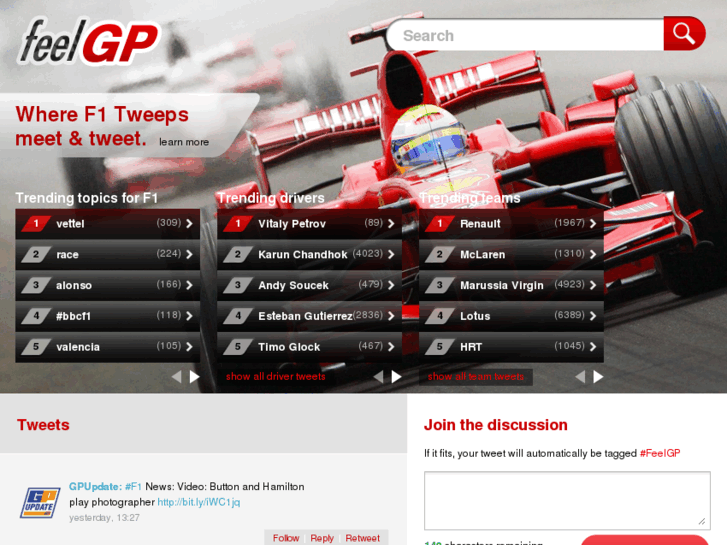The image size is (727, 545).
Task: Open the bit.ly/iWC1jq link
Action: tap(199, 502)
